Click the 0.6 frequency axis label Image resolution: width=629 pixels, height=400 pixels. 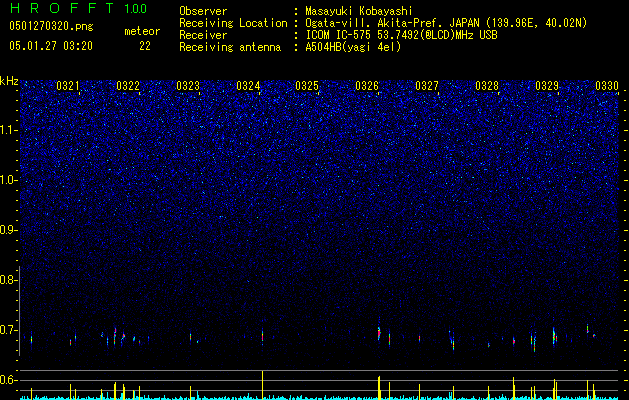8,380
